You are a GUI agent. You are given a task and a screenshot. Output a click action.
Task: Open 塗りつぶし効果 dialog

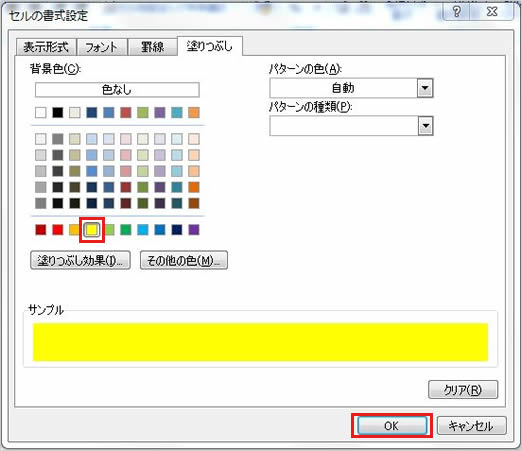[80, 260]
